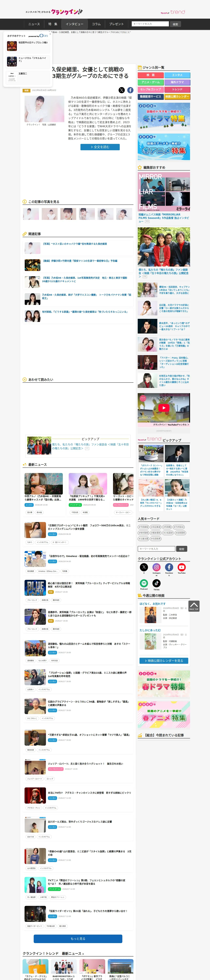Click もっと見る to load more news
Screen dimensions: 210x980
tap(78, 939)
